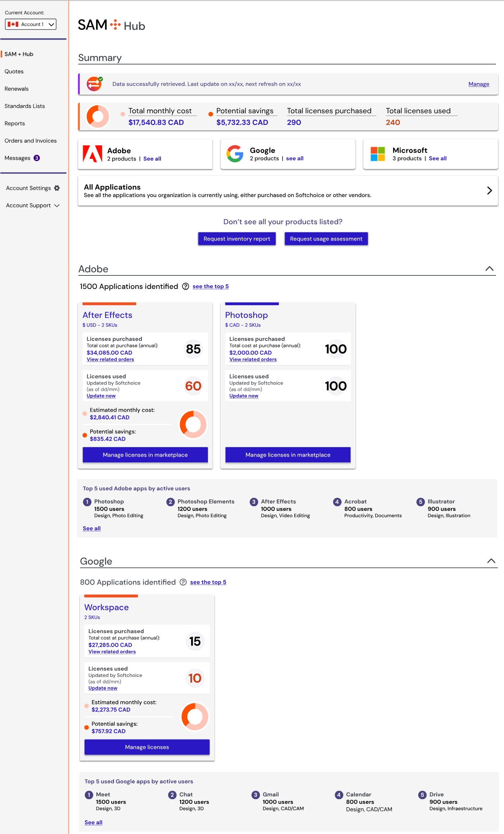Image resolution: width=504 pixels, height=834 pixels.
Task: Collapse the Adobe section
Action: coord(490,269)
